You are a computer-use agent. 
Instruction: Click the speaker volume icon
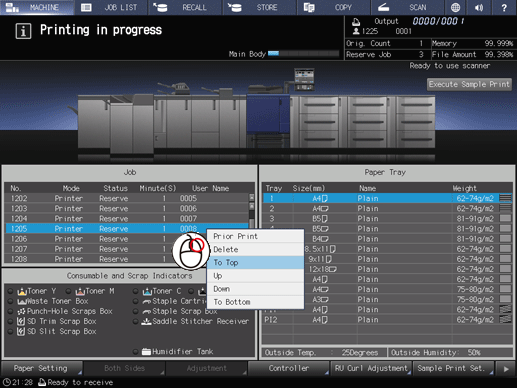[479, 7]
